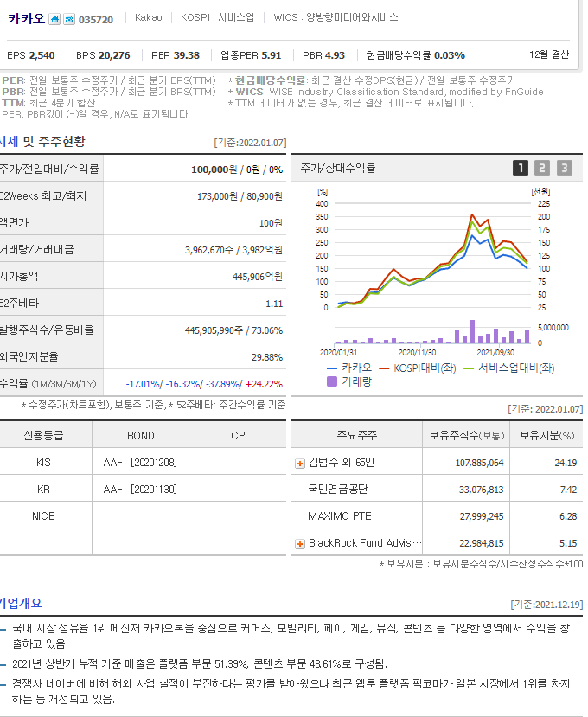The height and width of the screenshot is (717, 588).
Task: Click 국민연금공단 shareholder name
Action: 338,490
